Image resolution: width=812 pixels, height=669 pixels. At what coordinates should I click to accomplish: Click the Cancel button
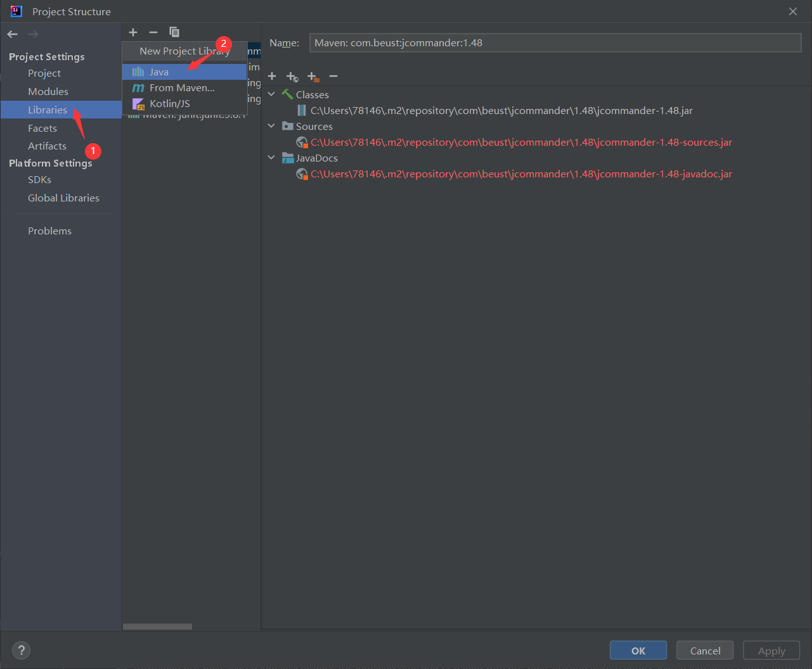[705, 651]
